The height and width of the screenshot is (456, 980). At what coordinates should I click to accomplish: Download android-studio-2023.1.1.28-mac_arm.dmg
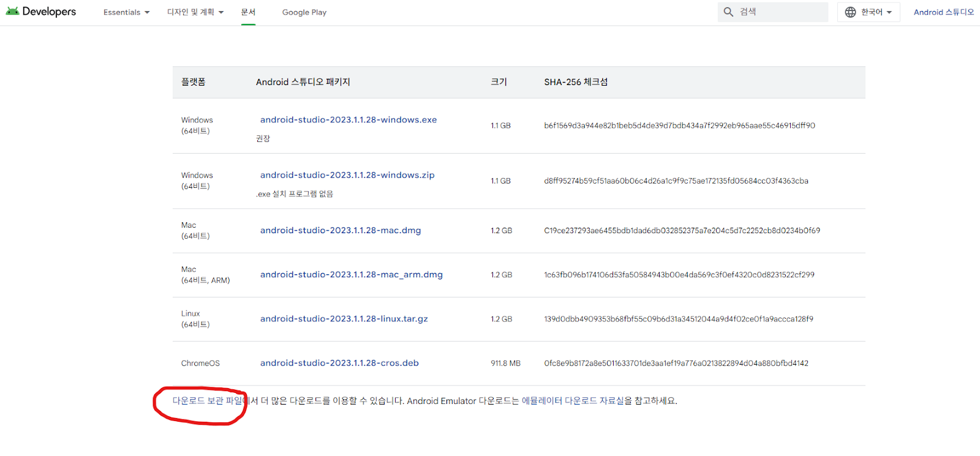(x=352, y=275)
